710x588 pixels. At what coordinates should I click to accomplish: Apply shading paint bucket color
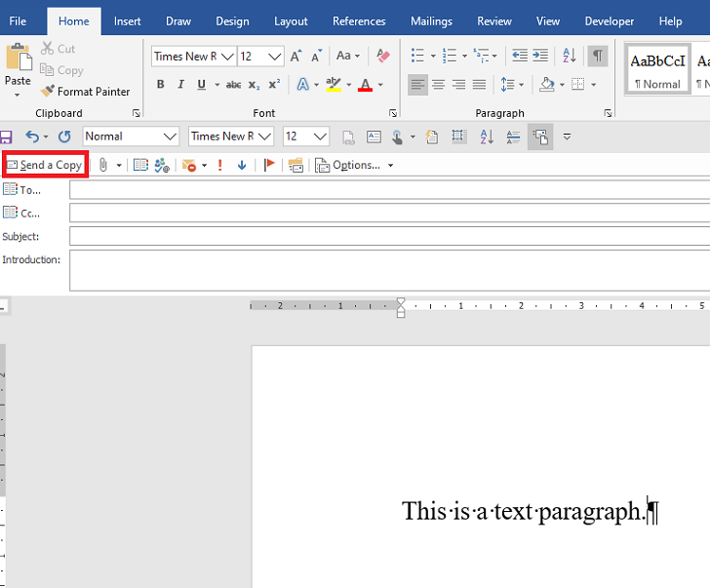point(547,85)
